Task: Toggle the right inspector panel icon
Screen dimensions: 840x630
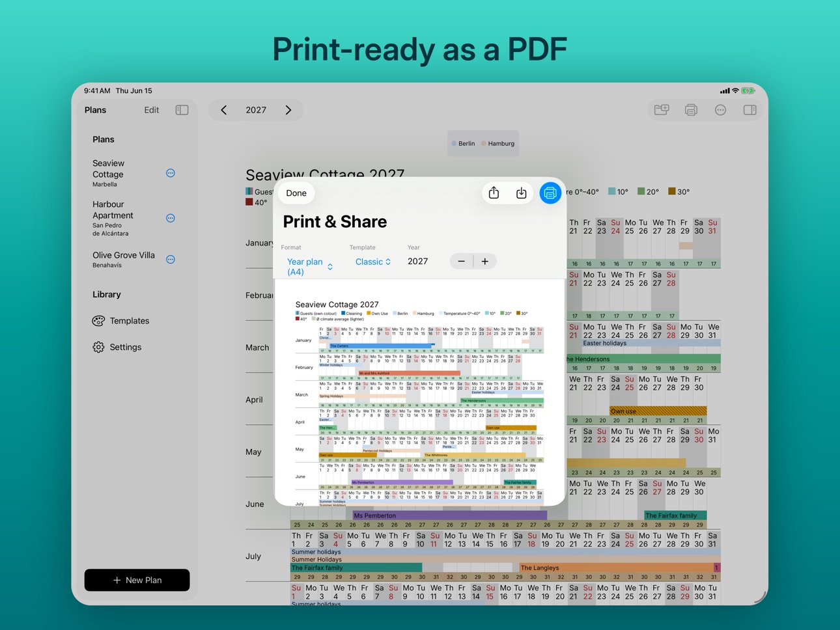Action: click(x=749, y=110)
